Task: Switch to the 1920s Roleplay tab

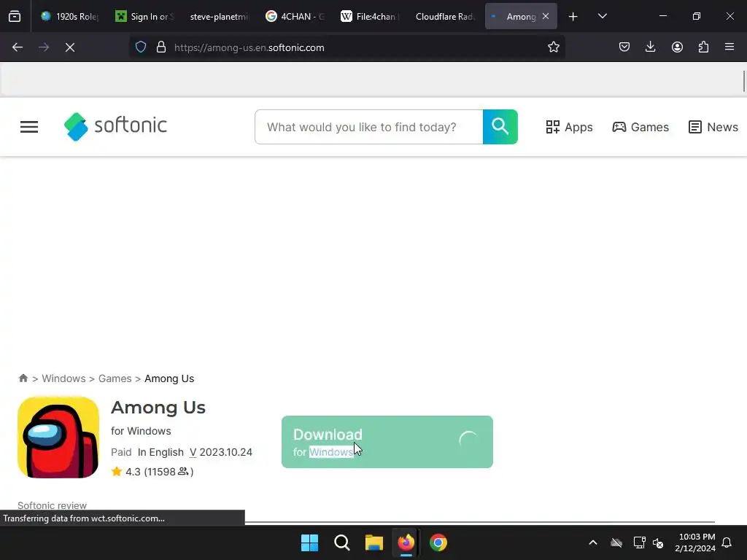Action: (x=70, y=17)
